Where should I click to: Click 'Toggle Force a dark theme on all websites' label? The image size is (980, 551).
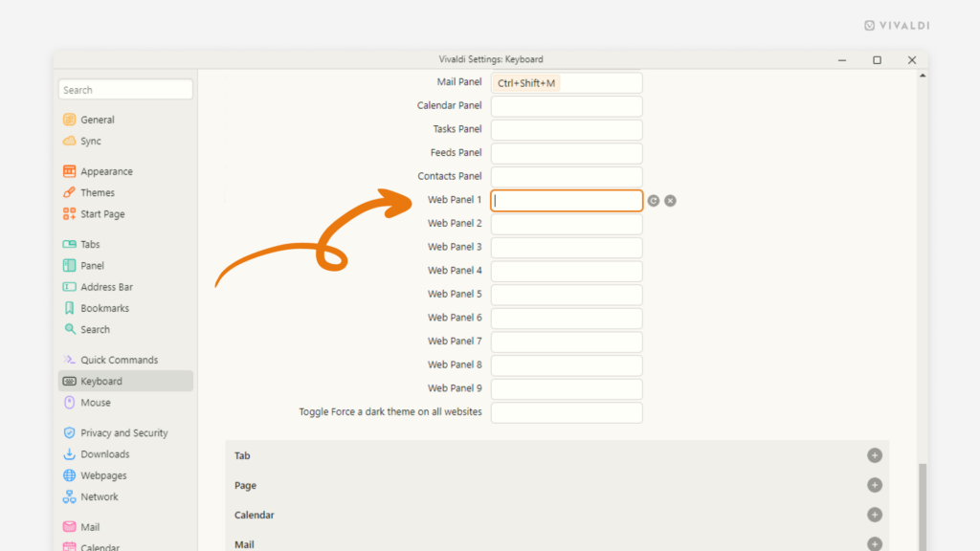pyautogui.click(x=390, y=411)
